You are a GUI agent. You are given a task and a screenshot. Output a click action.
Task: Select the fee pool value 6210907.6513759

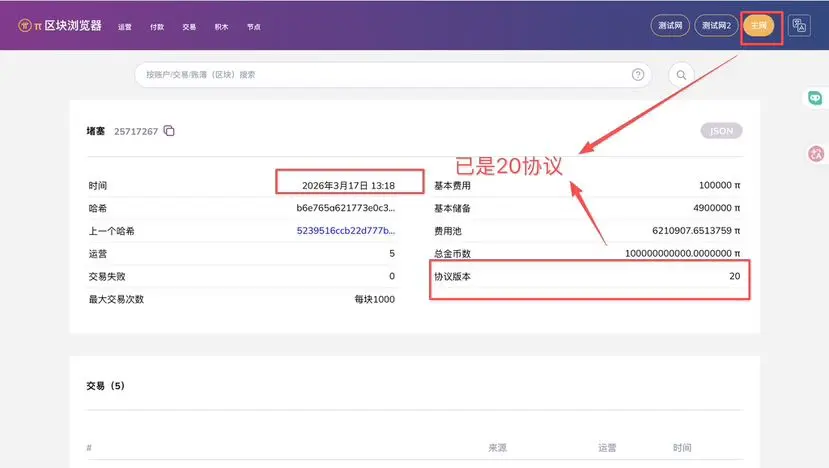pyautogui.click(x=696, y=231)
